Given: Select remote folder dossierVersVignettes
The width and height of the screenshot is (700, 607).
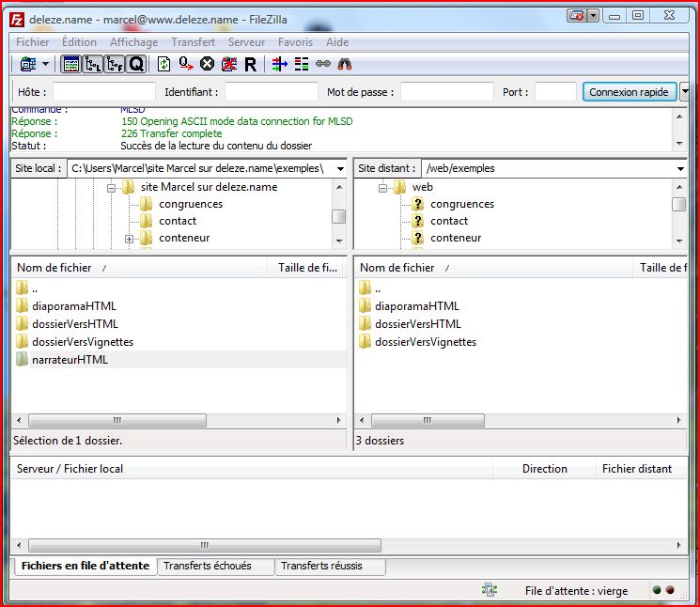Looking at the screenshot, I should click(426, 342).
